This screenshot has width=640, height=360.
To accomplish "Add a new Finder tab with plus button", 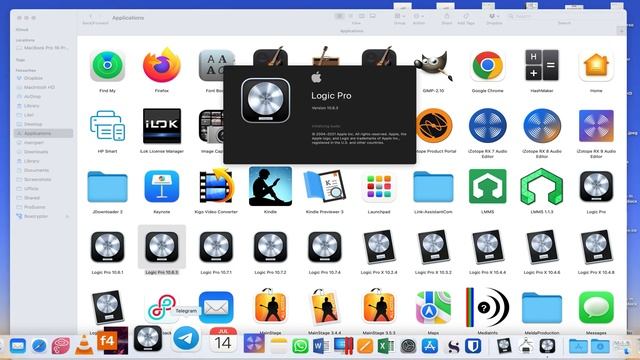I will coord(621,31).
